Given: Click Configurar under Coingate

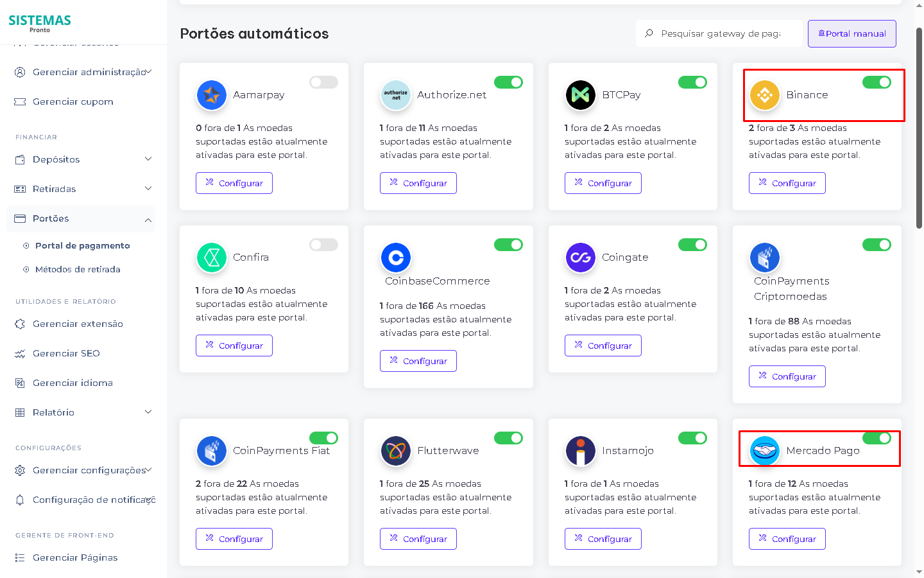Looking at the screenshot, I should [x=603, y=346].
